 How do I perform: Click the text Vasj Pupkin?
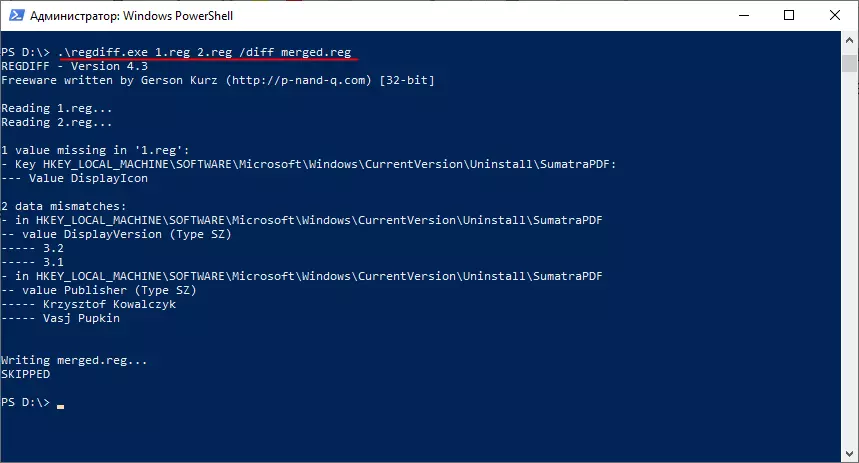pos(82,318)
